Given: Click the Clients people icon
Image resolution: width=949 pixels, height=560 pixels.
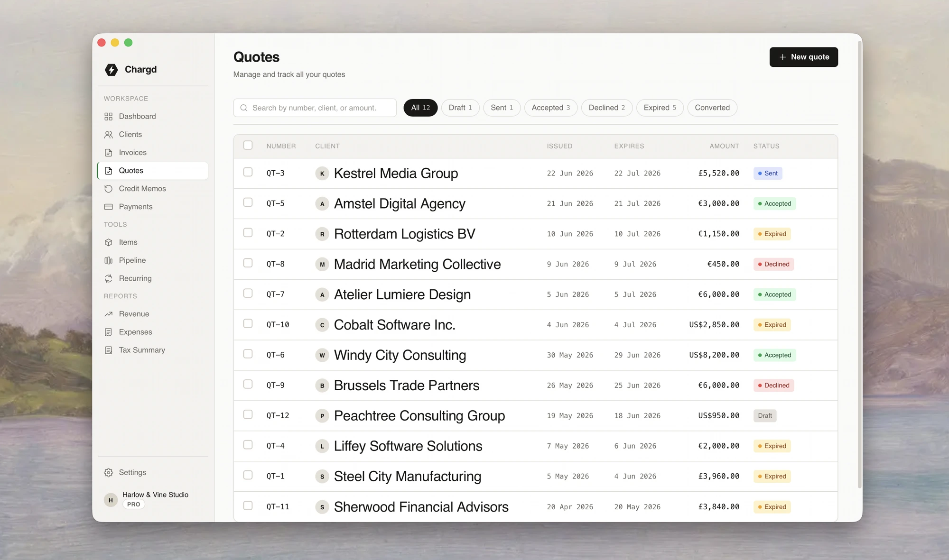Looking at the screenshot, I should [x=109, y=135].
